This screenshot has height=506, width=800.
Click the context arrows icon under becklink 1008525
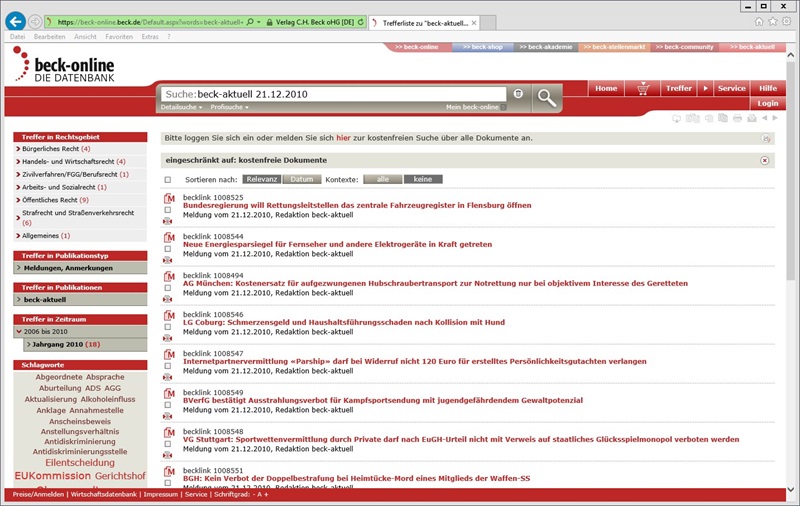[x=167, y=221]
